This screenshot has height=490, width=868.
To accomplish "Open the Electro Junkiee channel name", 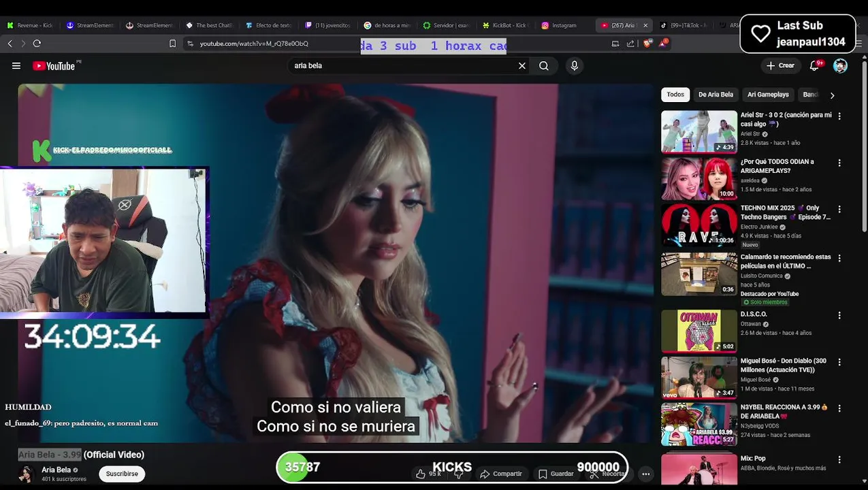I will pos(758,227).
